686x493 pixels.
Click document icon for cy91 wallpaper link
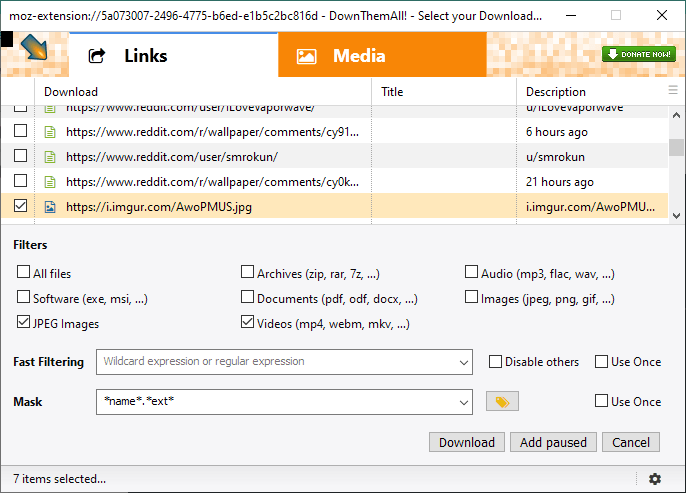50,132
